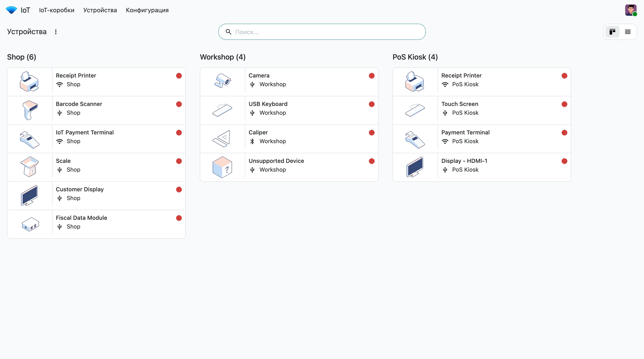This screenshot has width=644, height=359.
Task: Click the Display - HDMI-1 monitor icon
Action: [x=415, y=167]
